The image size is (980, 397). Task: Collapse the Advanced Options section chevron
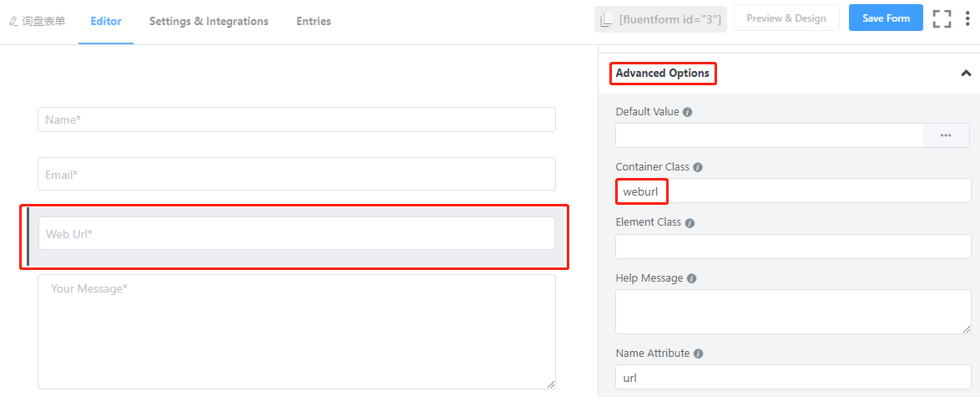pyautogui.click(x=966, y=74)
